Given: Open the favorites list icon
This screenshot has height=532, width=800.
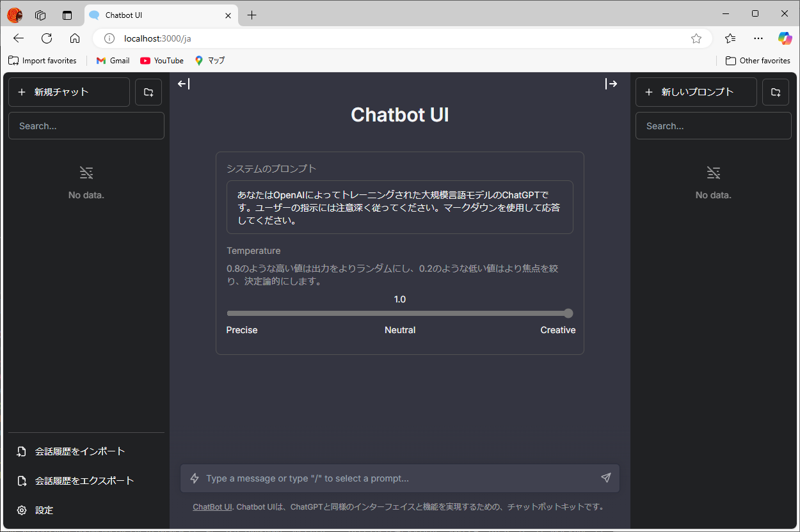Looking at the screenshot, I should coord(730,38).
